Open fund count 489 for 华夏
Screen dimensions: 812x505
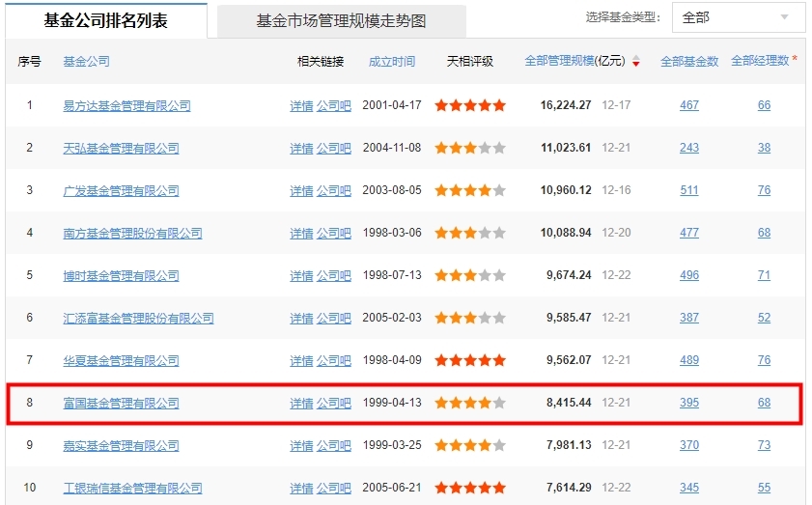coord(689,360)
